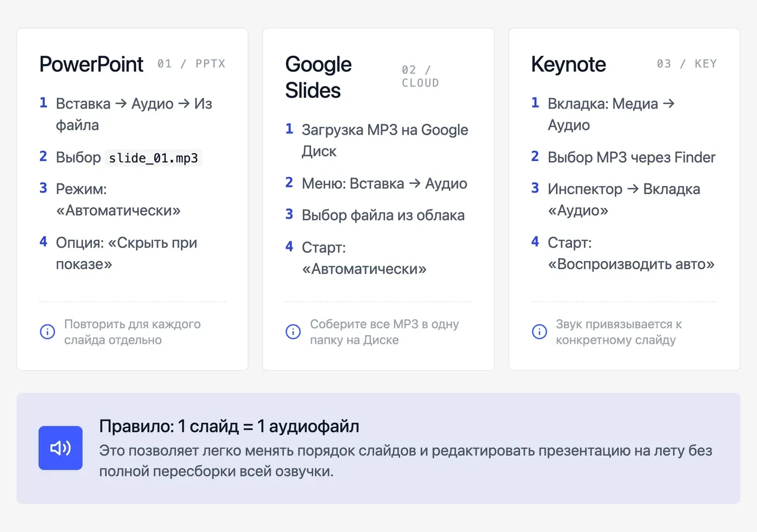Click the paragraph starting 'Это позволяет легко менять'
757x532 pixels.
[x=406, y=461]
